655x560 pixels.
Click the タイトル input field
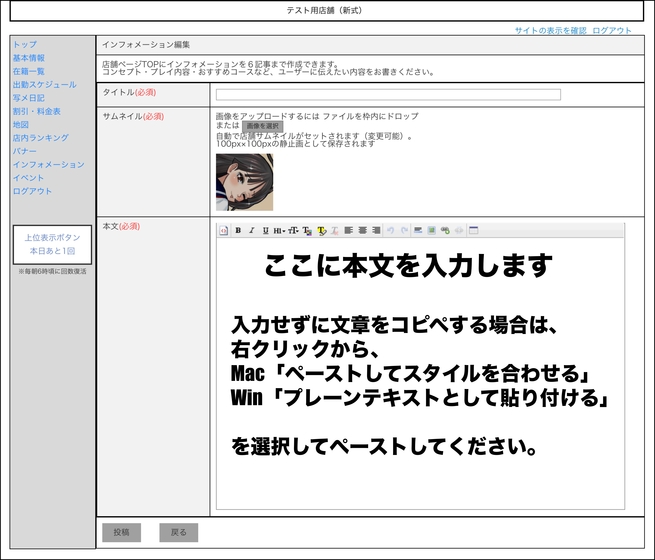(x=388, y=94)
